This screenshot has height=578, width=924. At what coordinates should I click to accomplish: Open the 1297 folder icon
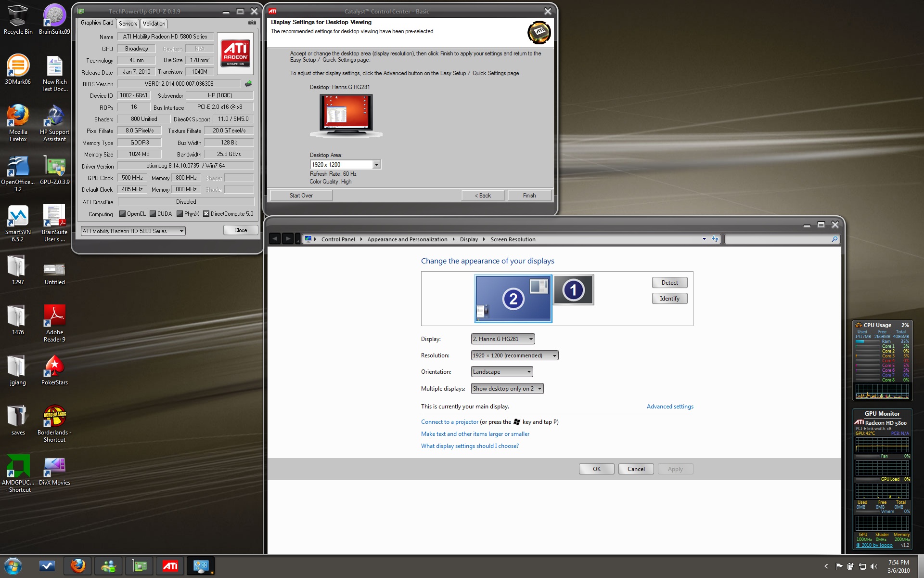[x=18, y=270]
